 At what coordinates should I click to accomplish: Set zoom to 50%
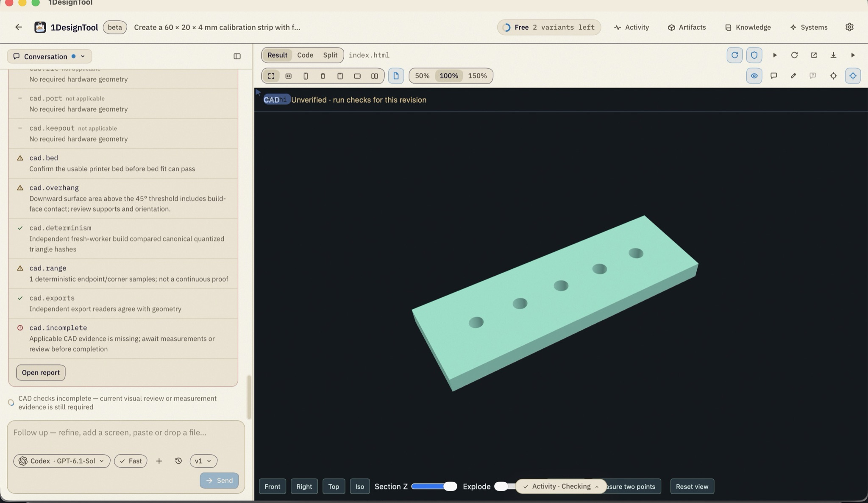[x=422, y=76]
